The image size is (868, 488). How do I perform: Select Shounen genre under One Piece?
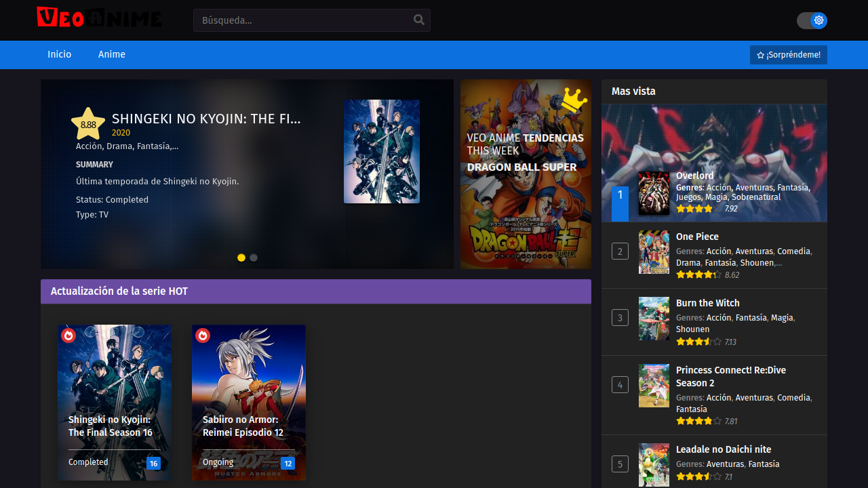pos(757,263)
